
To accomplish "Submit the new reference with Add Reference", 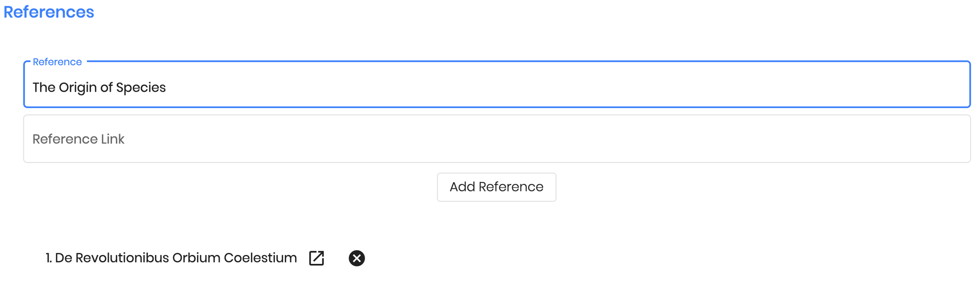I will tap(496, 187).
